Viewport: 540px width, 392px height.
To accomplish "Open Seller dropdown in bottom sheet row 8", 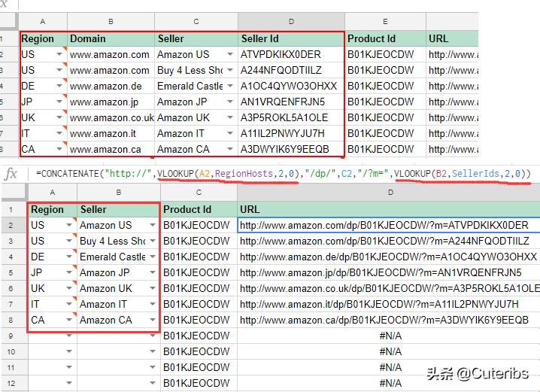I will pyautogui.click(x=153, y=320).
